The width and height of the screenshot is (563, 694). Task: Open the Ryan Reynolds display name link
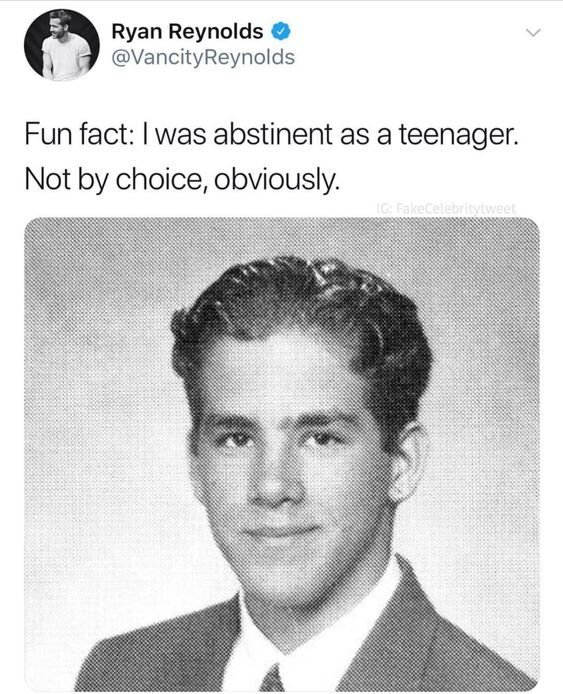click(187, 32)
